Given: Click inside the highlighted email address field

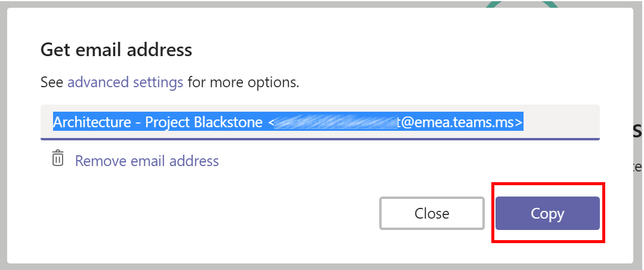Looking at the screenshot, I should (320, 122).
